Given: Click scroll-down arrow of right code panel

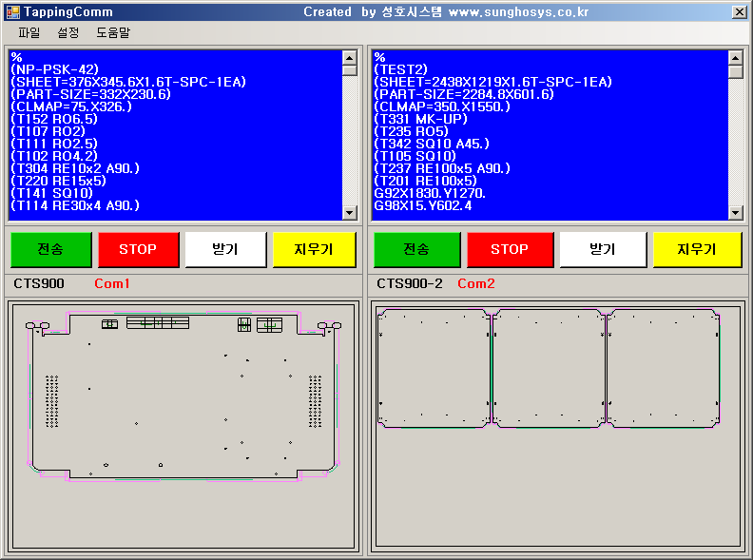Looking at the screenshot, I should click(x=736, y=212).
